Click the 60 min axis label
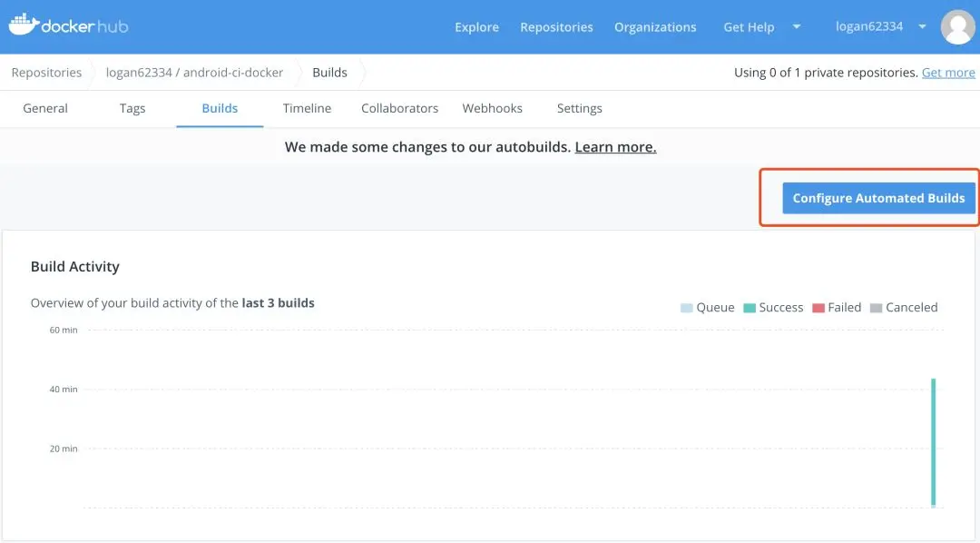 64,330
